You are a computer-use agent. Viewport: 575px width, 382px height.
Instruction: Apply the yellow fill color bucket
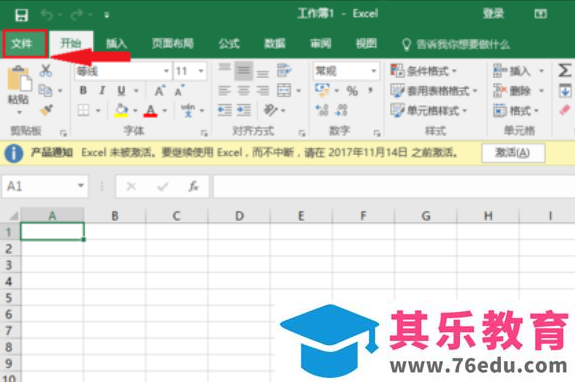[x=121, y=110]
